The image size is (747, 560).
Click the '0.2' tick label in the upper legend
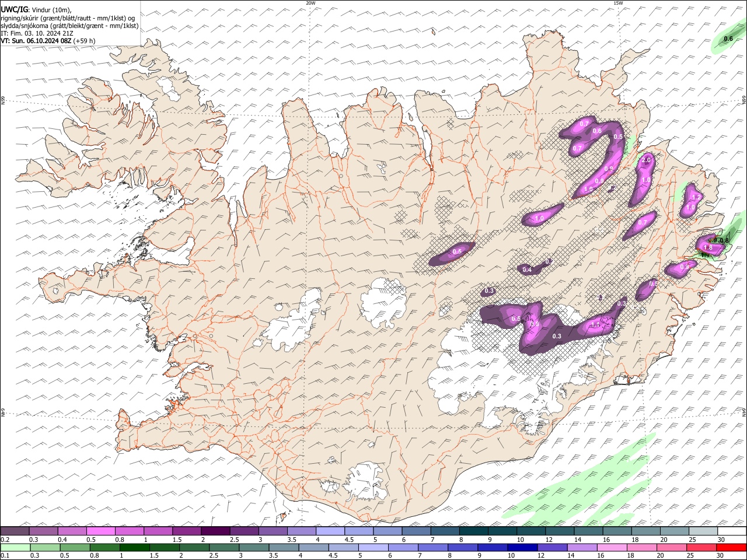[5, 539]
